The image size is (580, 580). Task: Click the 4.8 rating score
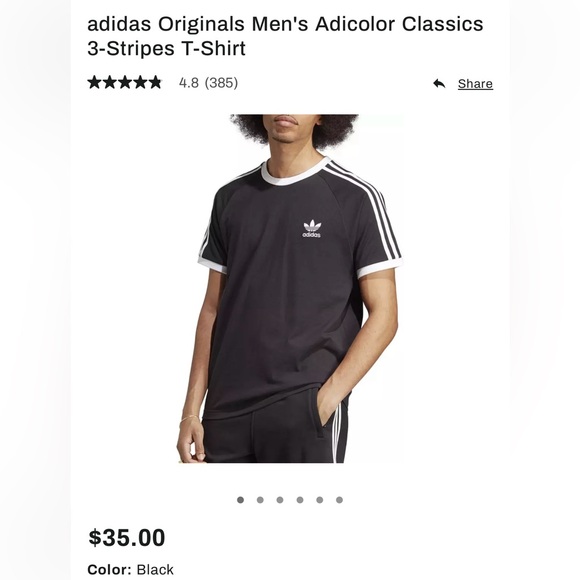pyautogui.click(x=189, y=83)
